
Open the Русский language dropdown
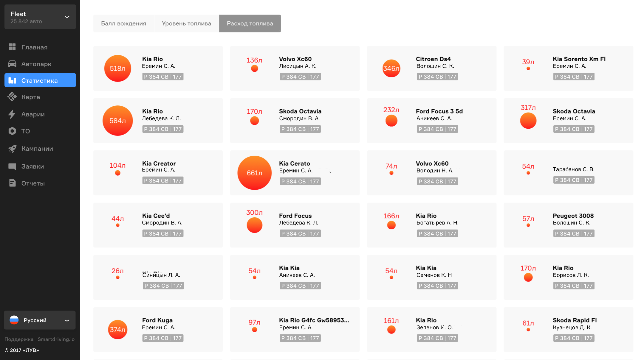(x=40, y=320)
